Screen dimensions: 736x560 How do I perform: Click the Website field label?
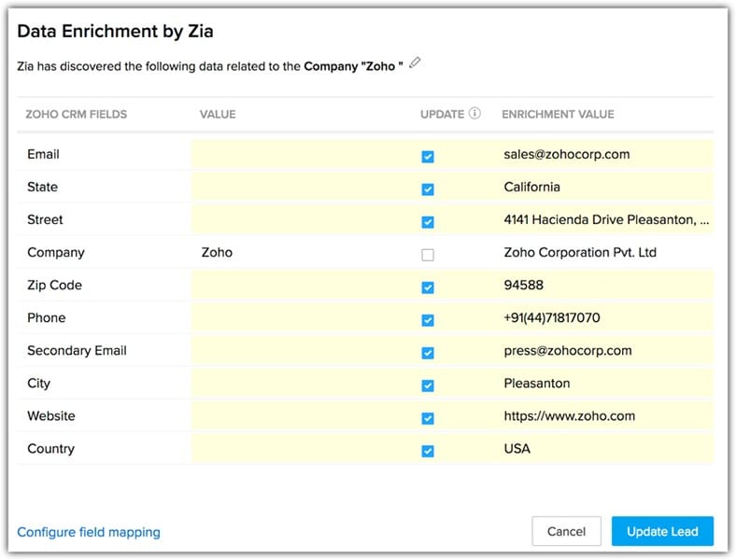tap(51, 416)
